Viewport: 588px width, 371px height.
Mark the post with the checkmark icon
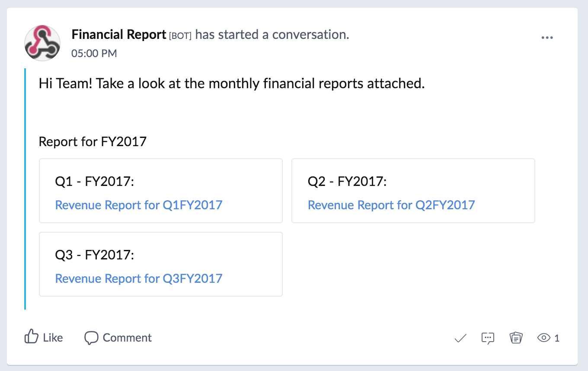click(x=460, y=338)
